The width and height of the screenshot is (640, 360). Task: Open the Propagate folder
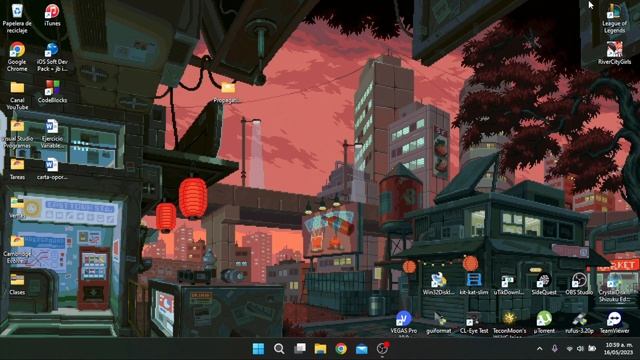(228, 93)
